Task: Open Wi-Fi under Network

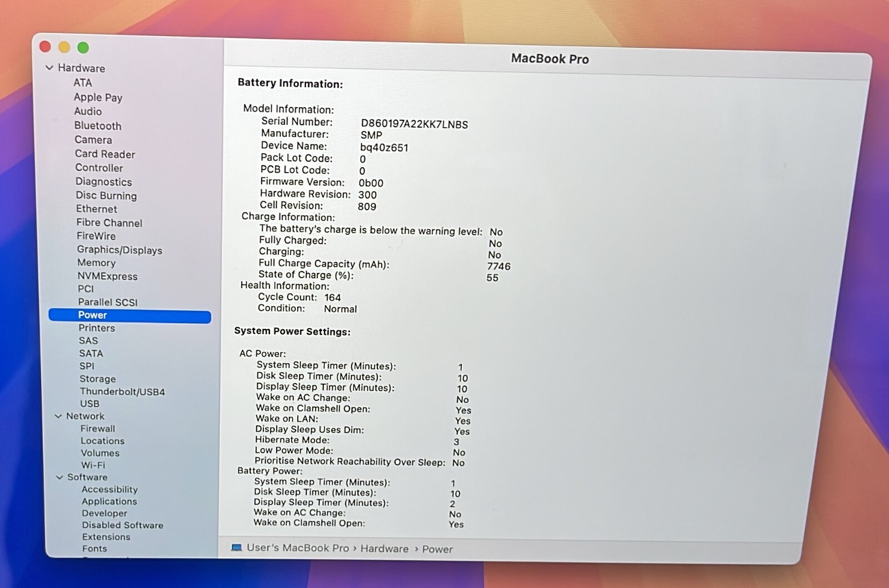Action: click(93, 465)
